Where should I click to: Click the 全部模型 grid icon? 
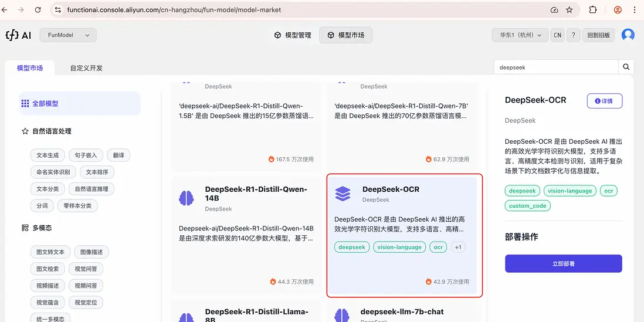click(x=25, y=103)
